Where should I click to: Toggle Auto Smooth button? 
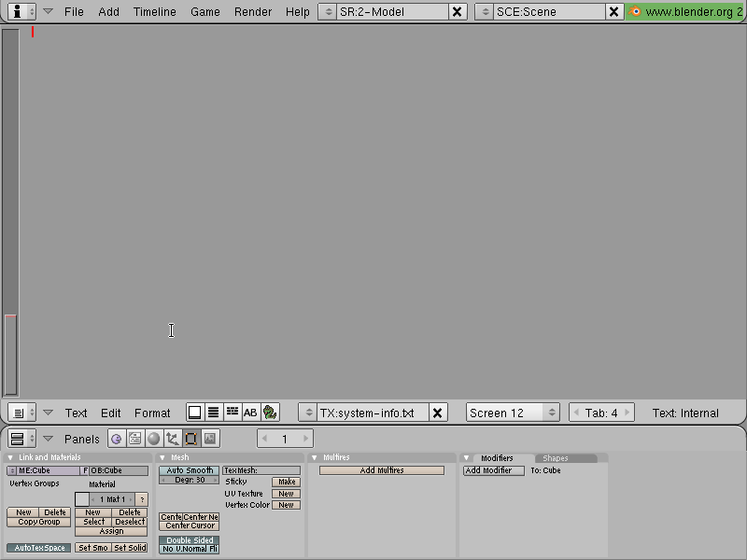190,470
